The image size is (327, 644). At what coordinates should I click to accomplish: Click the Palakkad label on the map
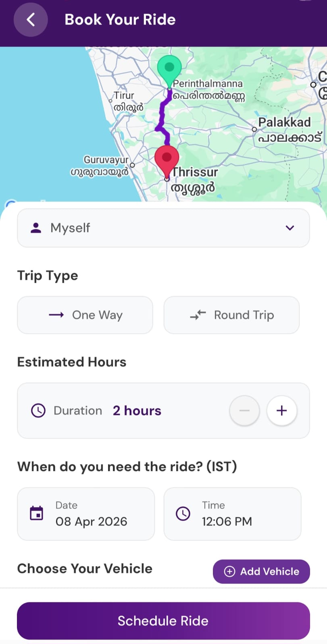285,122
